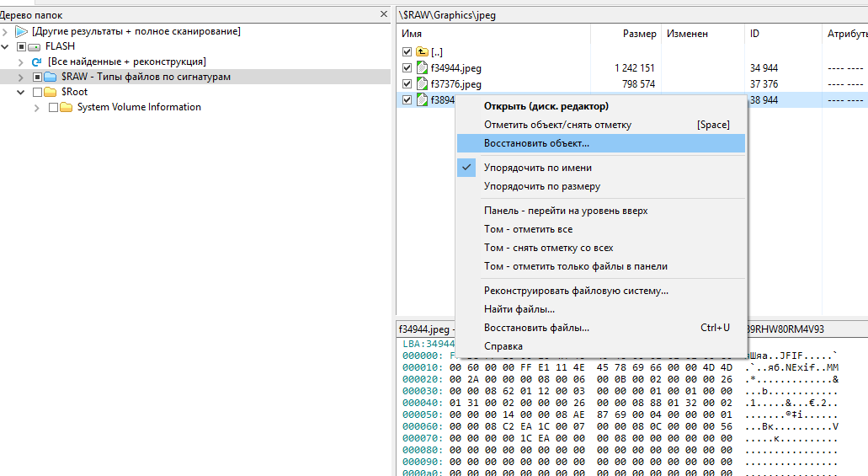Viewport: 868px width, 476px height.
Task: Collapse the FLASH drive tree node
Action: click(x=7, y=46)
